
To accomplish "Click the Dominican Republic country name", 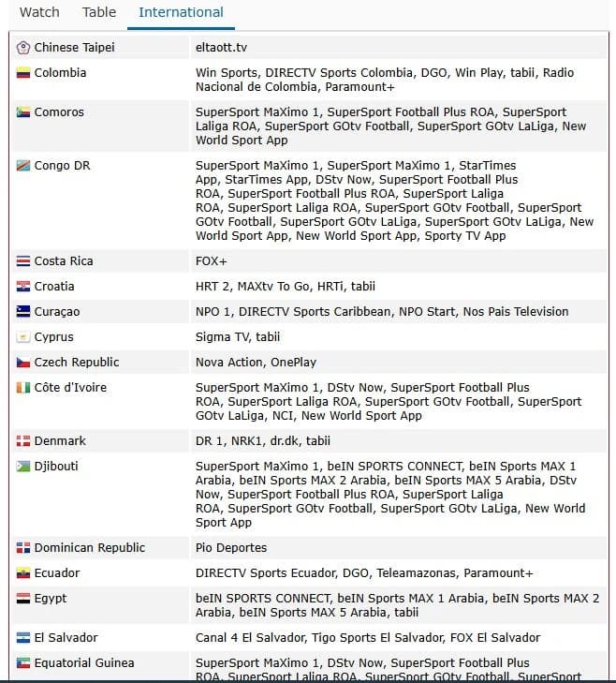I will 90,548.
